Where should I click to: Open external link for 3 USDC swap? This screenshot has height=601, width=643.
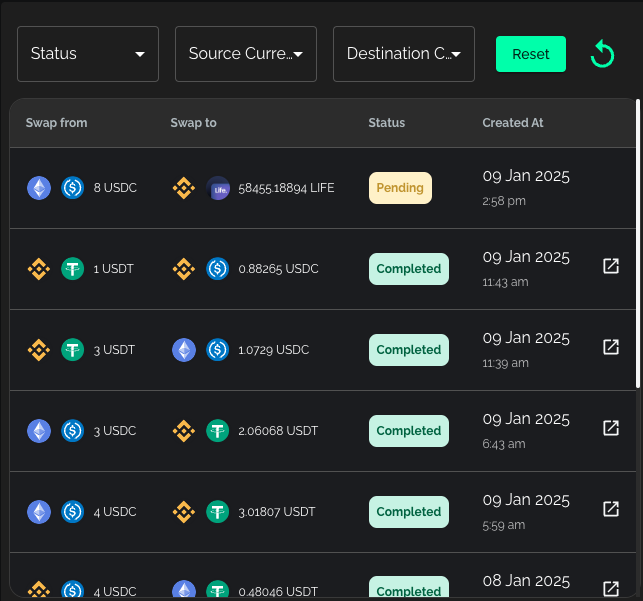coord(611,428)
